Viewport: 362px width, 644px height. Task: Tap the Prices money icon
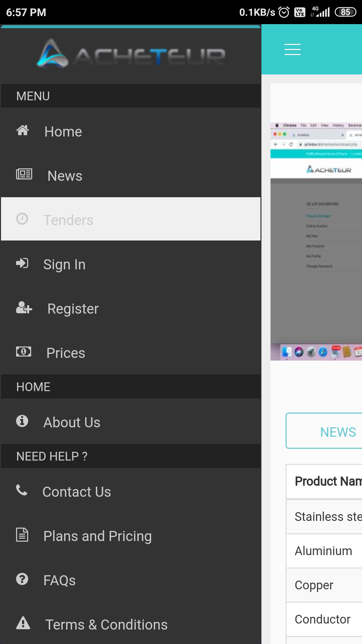tap(23, 352)
